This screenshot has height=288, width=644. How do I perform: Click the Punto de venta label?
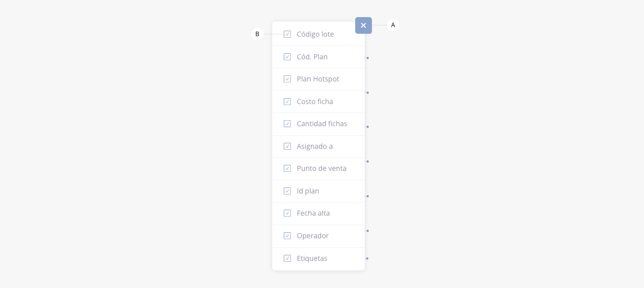point(321,168)
